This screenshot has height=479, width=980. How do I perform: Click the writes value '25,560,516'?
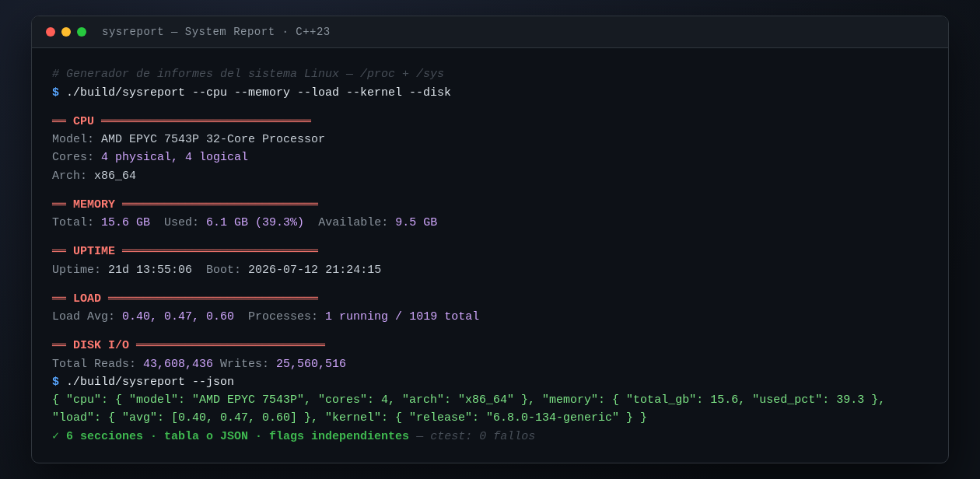[311, 364]
